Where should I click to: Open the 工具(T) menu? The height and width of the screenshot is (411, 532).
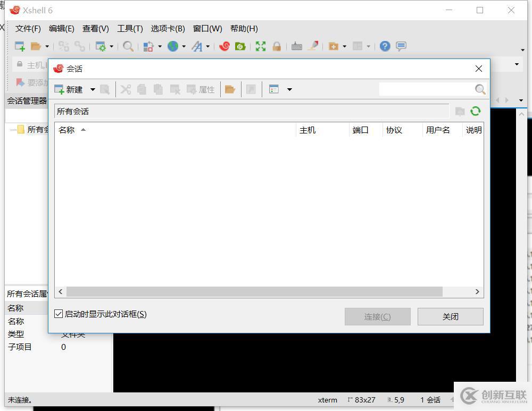click(x=130, y=29)
